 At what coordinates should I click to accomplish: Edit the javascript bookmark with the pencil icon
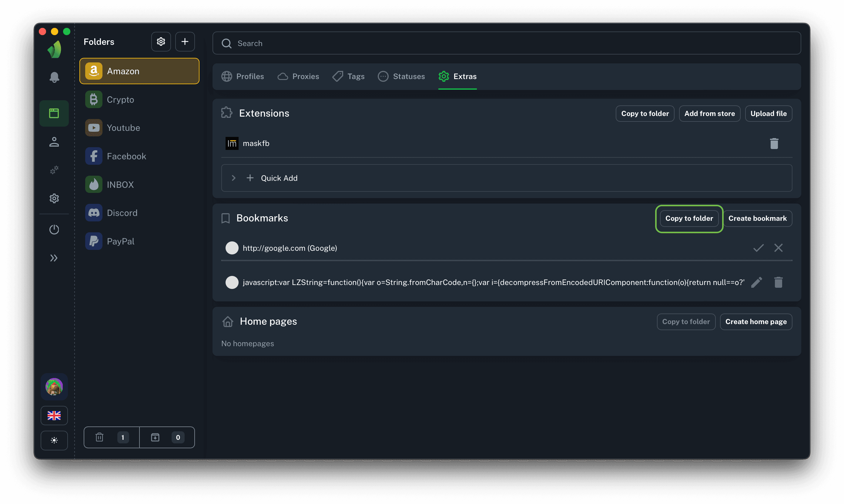point(757,282)
